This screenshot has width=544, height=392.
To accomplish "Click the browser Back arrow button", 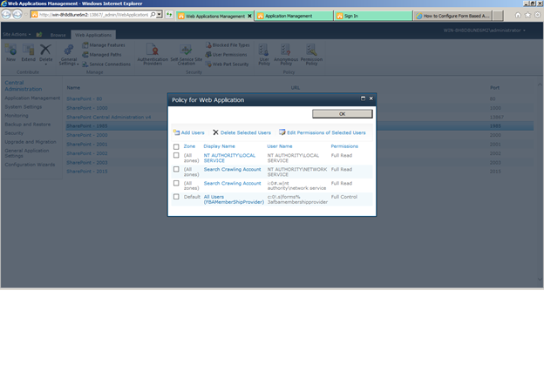I will 7,15.
